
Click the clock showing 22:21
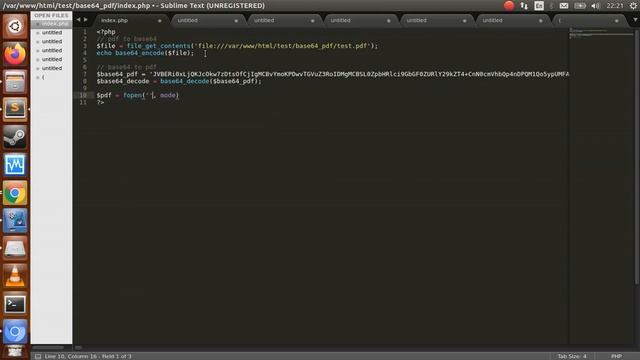[x=615, y=6]
